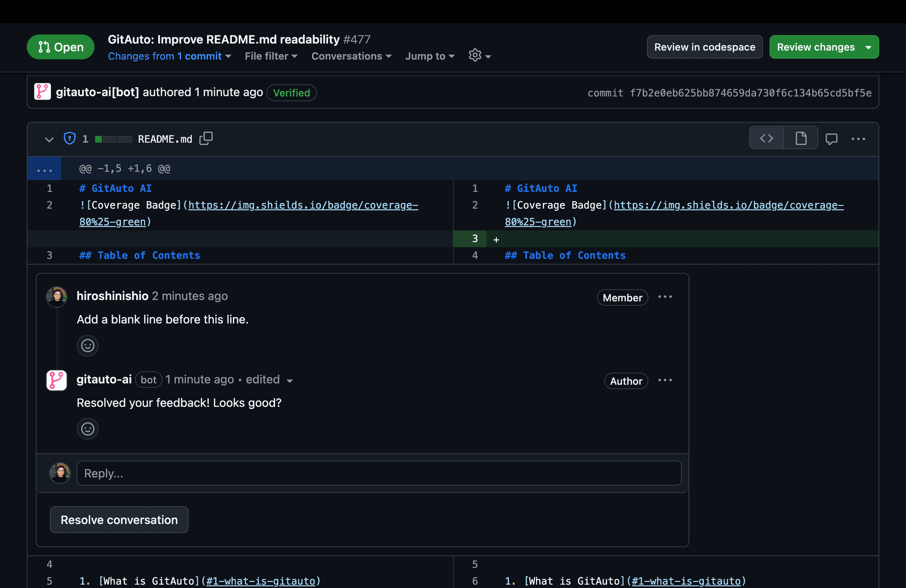
Task: Open the options menu on hiroshinishio's comment
Action: coord(665,297)
